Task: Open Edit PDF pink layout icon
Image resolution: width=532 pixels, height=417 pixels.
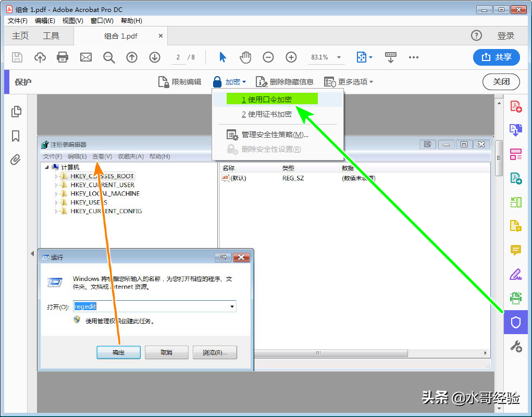Action: [516, 154]
